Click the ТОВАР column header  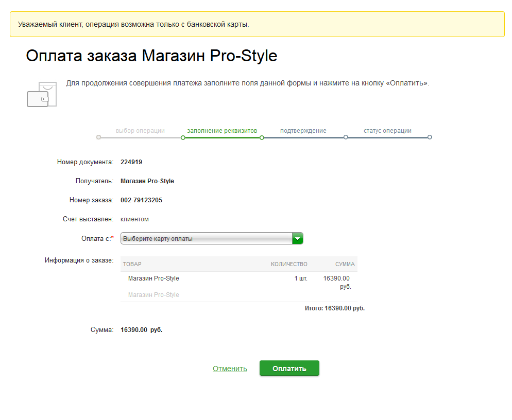coord(132,264)
